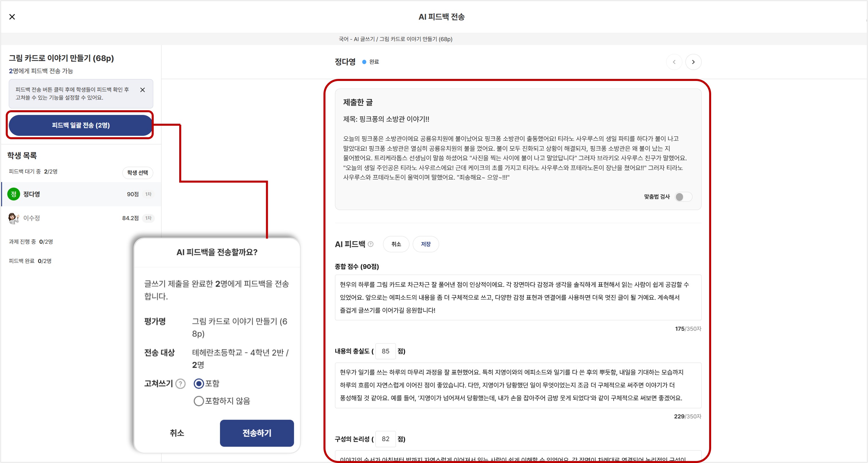Cancel AI feedback editing next to 저장
This screenshot has width=868, height=463.
pyautogui.click(x=396, y=244)
